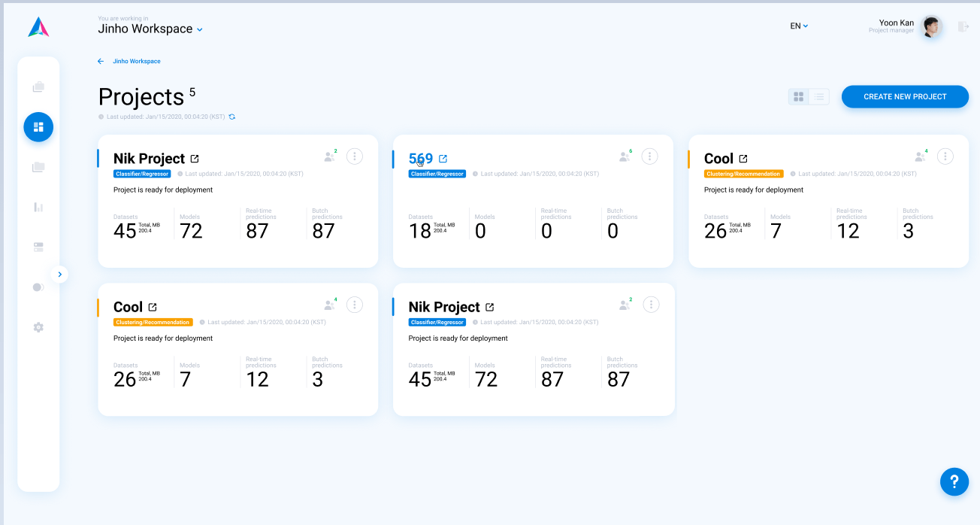The height and width of the screenshot is (525, 980).
Task: Open the EN language dropdown
Action: 799,26
